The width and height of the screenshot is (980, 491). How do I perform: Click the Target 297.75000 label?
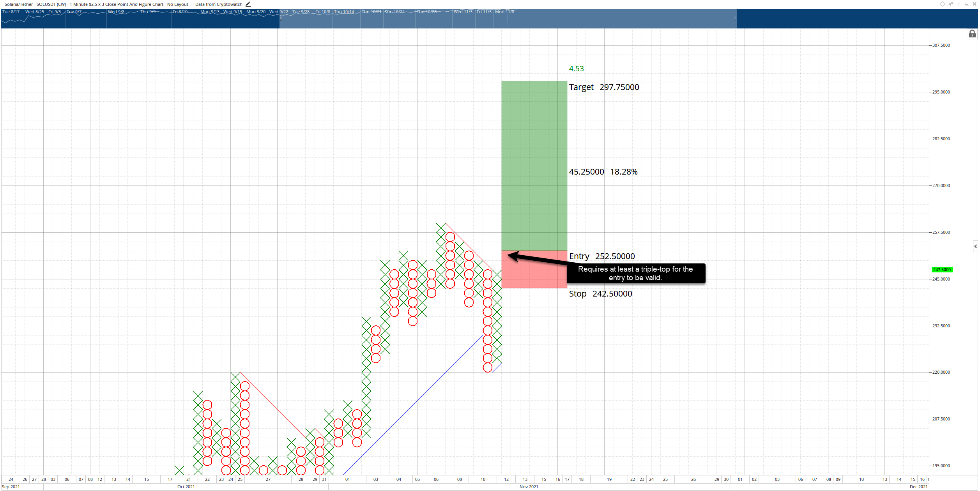coord(604,87)
